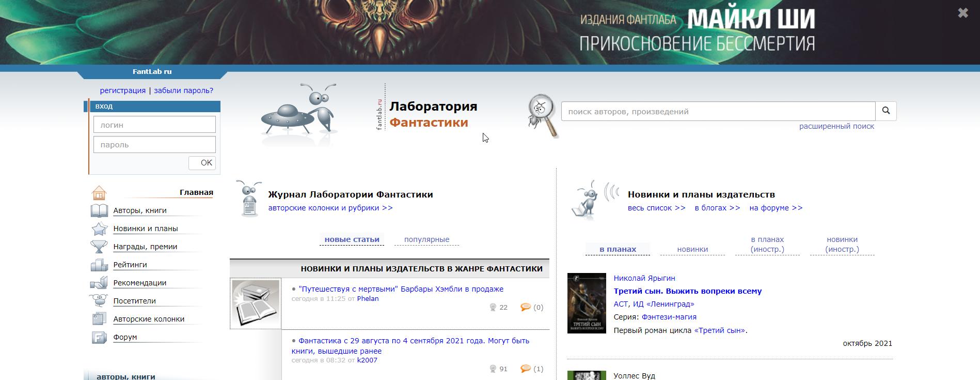980x380 pixels.
Task: Open забыли пароль? link
Action: coord(183,90)
